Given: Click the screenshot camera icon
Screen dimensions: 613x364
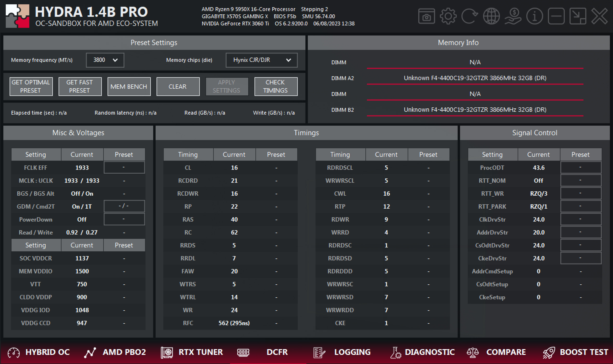Looking at the screenshot, I should click(426, 16).
